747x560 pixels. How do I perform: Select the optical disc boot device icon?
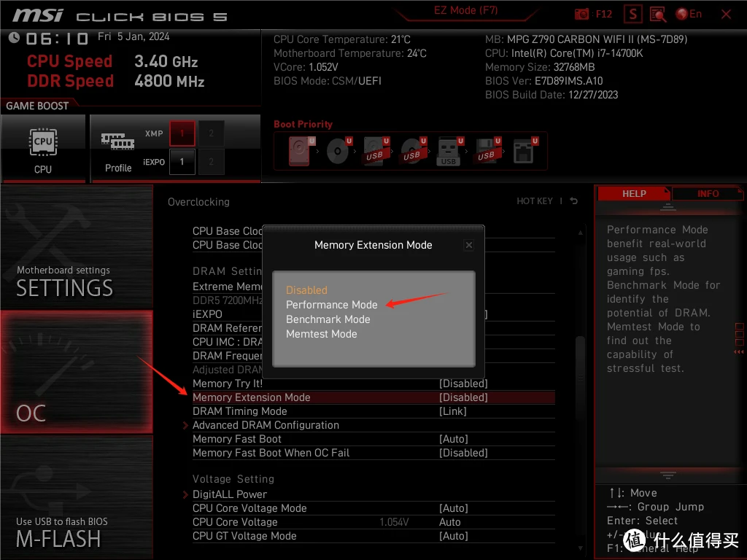(x=338, y=151)
